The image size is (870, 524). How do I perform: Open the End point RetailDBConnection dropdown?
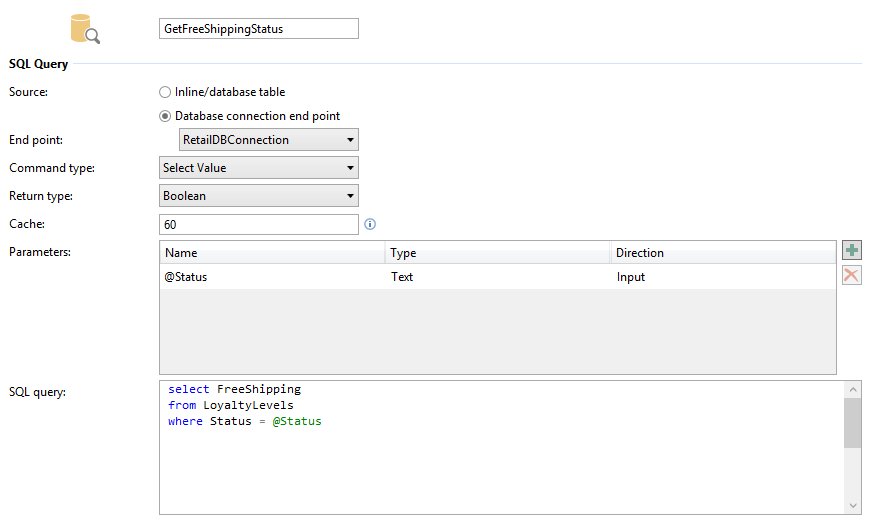(x=268, y=140)
